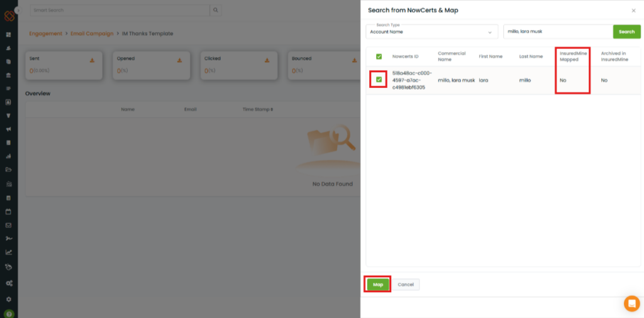Open the orange chat support bubble
The image size is (644, 318).
pos(631,303)
